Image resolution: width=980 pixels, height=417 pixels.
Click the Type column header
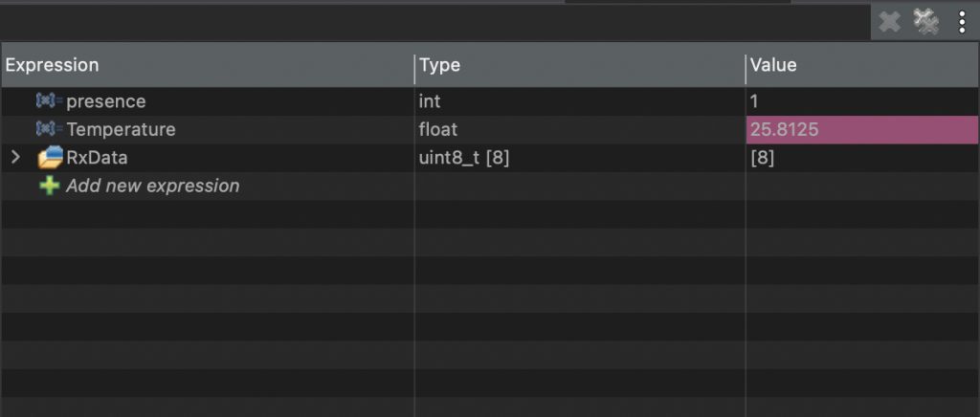point(439,65)
